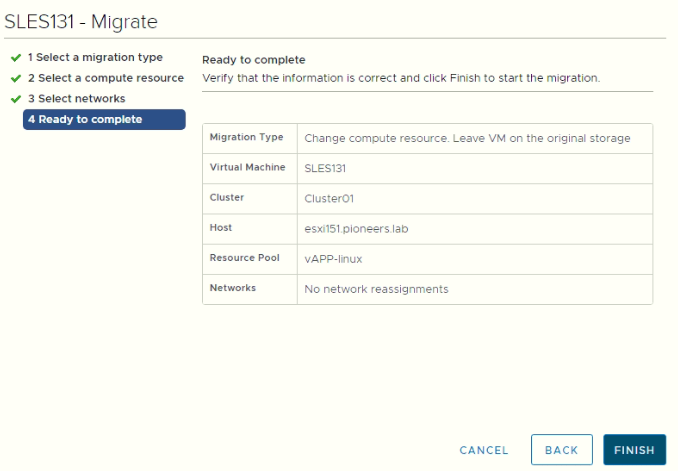Screen dimensions: 678x471
Task: Go to step 1 Select a migration type
Action: (x=95, y=57)
